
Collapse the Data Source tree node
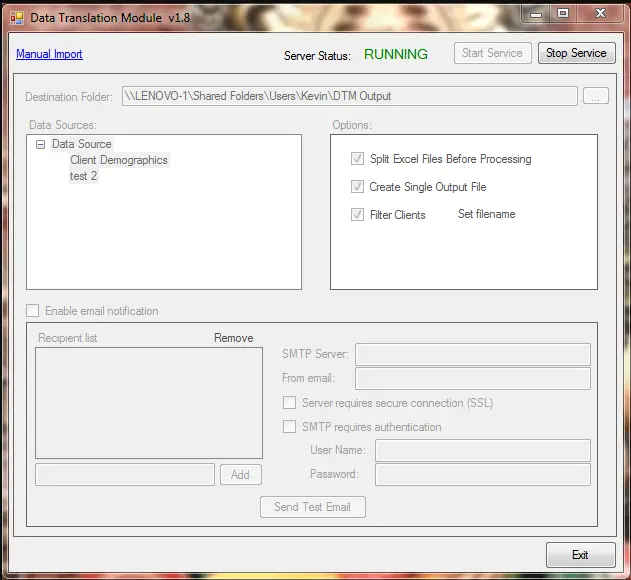(40, 144)
